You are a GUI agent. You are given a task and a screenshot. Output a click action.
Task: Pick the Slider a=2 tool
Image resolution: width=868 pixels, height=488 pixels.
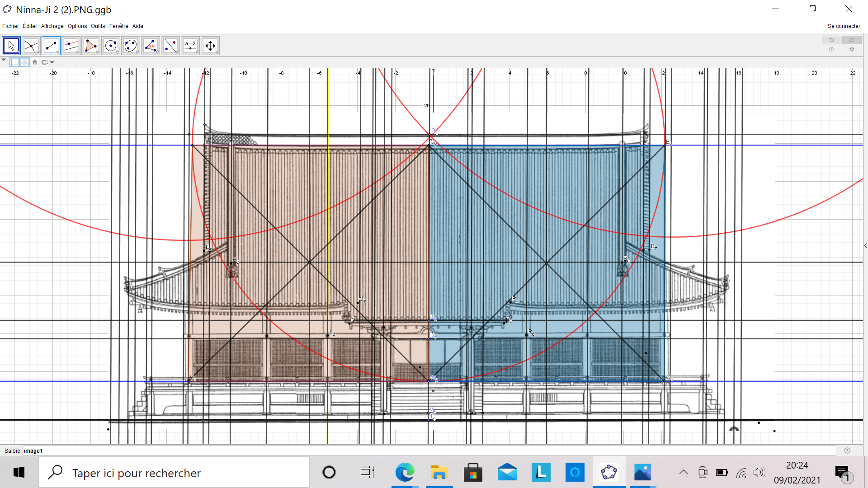190,46
